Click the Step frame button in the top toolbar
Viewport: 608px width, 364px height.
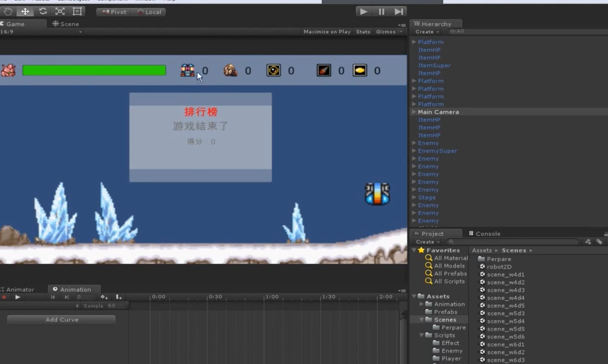pos(399,12)
